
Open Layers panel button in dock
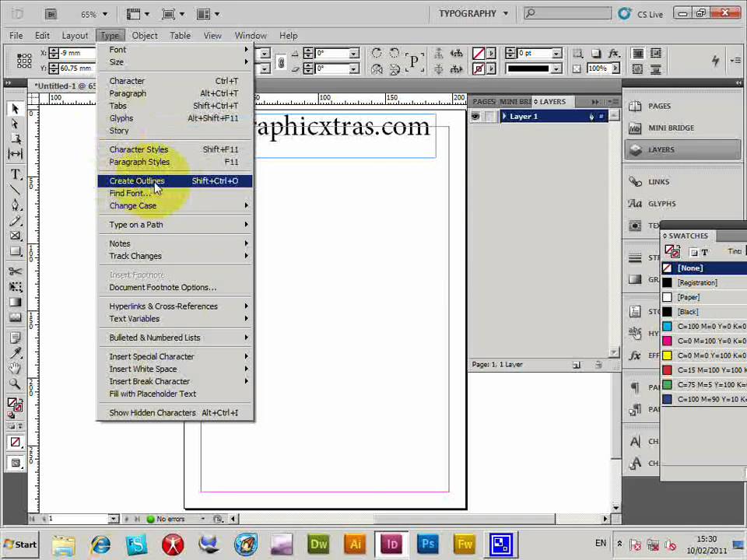click(x=682, y=150)
